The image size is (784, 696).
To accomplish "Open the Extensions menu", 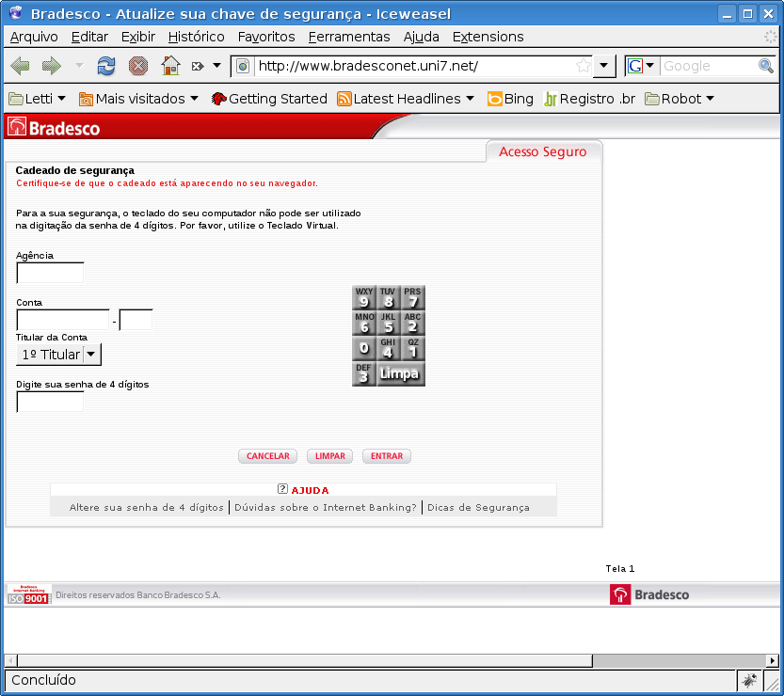I will tap(488, 37).
